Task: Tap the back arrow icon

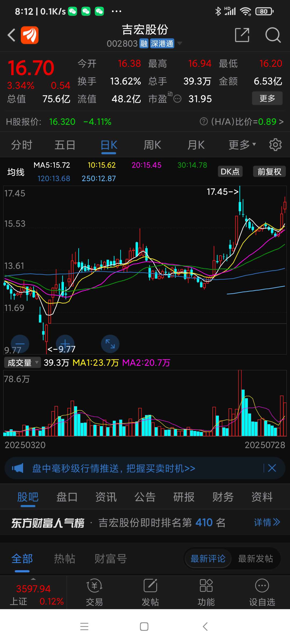Action: [11, 35]
